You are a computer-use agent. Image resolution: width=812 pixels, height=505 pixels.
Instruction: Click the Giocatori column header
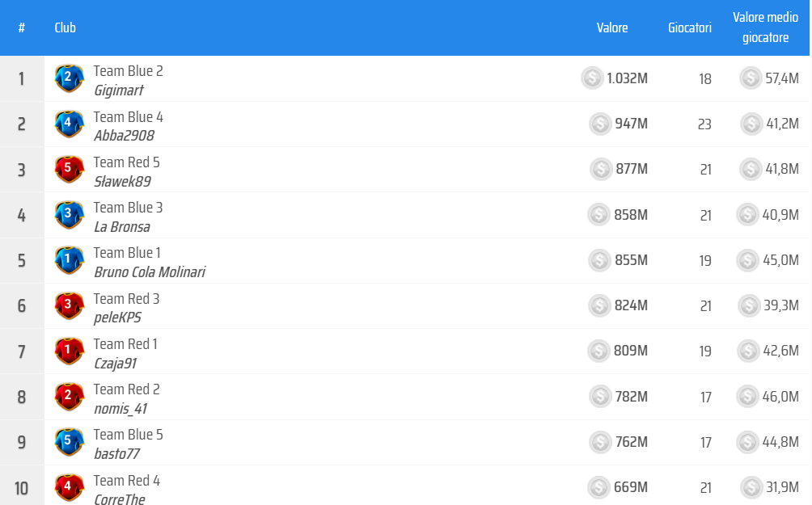(x=690, y=27)
